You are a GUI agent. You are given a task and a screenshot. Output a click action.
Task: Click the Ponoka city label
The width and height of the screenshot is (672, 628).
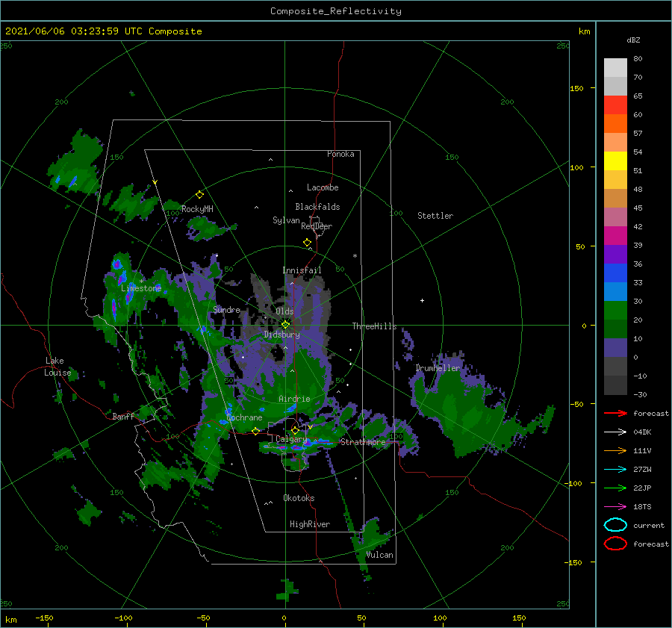click(340, 154)
